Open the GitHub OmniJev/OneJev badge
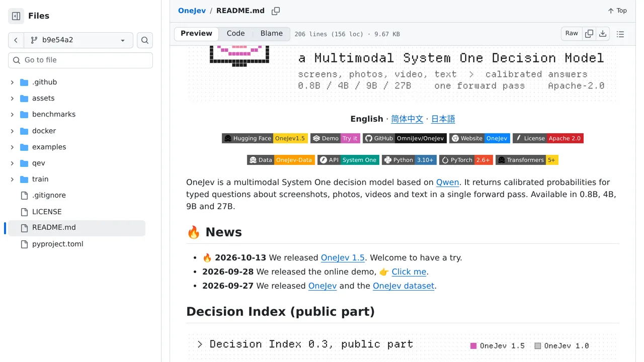644x362 pixels. [405, 138]
